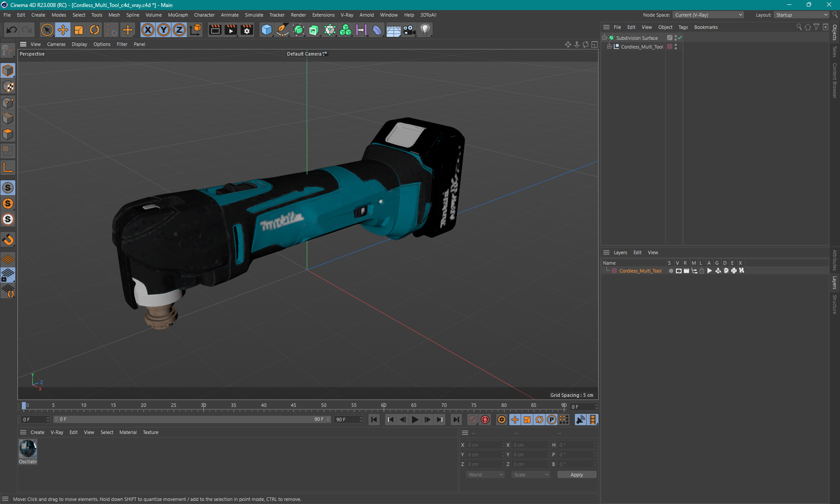
Task: Toggle Cordless_Multi_Tool visibility dots in Objects
Action: click(x=676, y=47)
